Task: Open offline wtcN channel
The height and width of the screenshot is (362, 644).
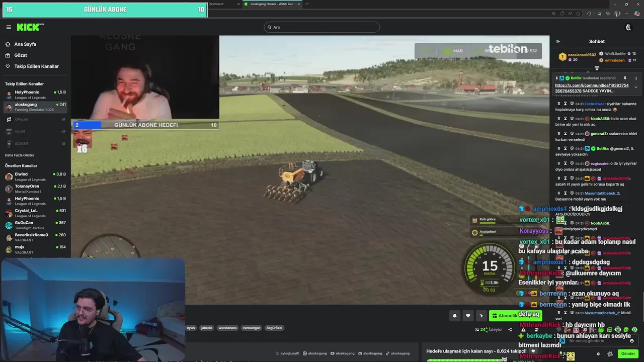Action: pos(35,131)
